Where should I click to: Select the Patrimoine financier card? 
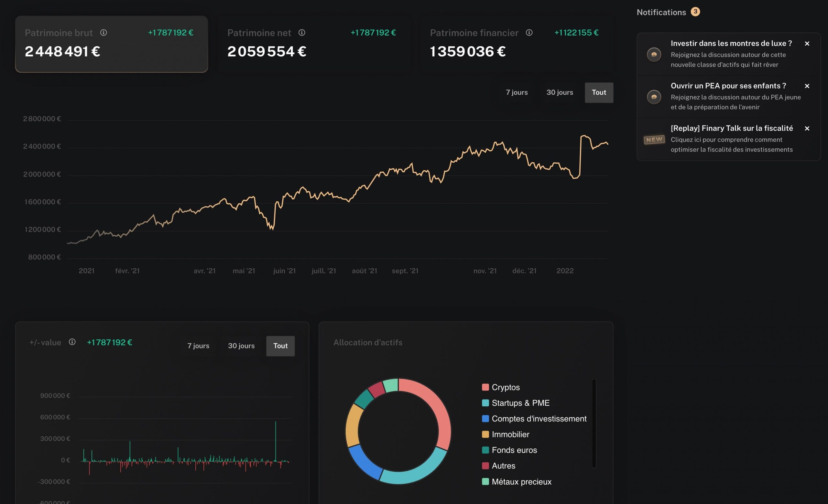(x=517, y=44)
